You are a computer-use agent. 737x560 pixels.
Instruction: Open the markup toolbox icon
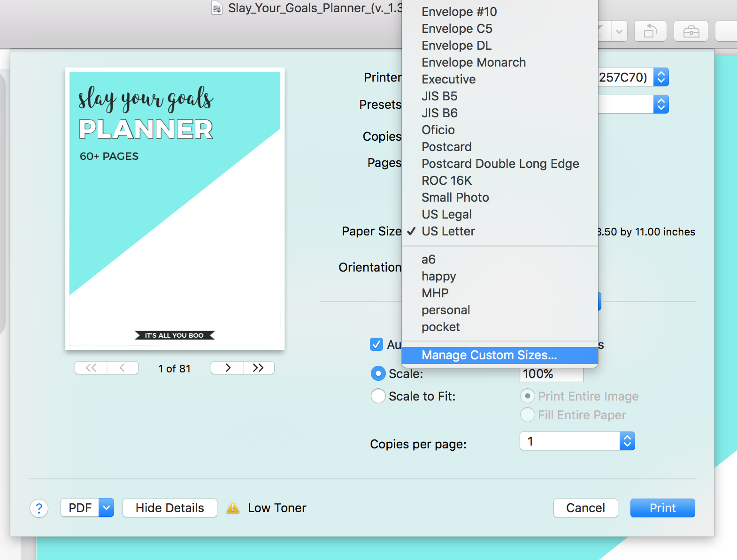click(x=691, y=31)
